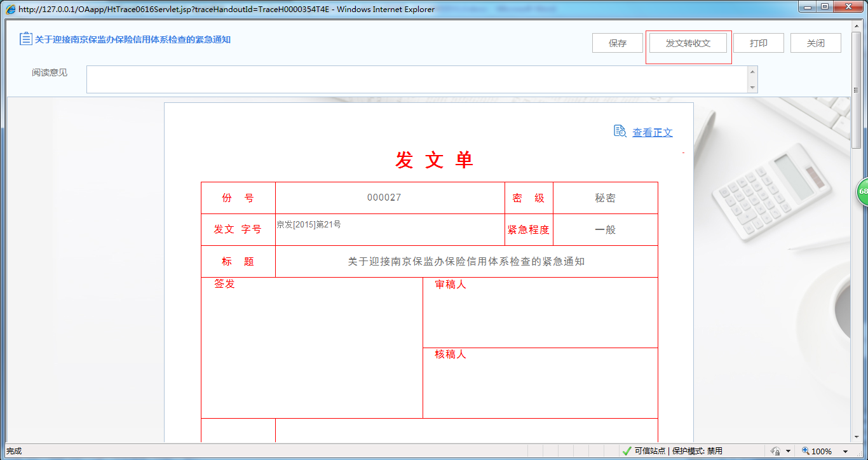Screen dimensions: 868x460
Task: Open the document via the 查看正文 link
Action: pos(652,132)
